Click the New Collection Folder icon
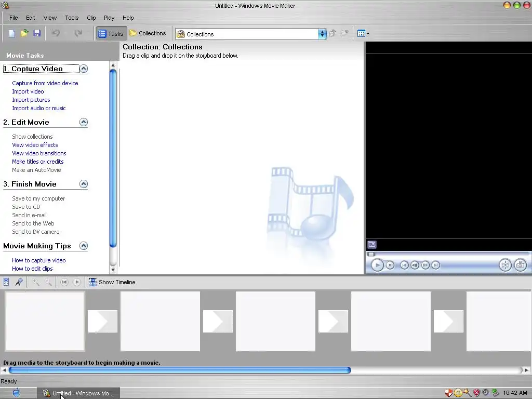The width and height of the screenshot is (532, 399). pyautogui.click(x=345, y=33)
